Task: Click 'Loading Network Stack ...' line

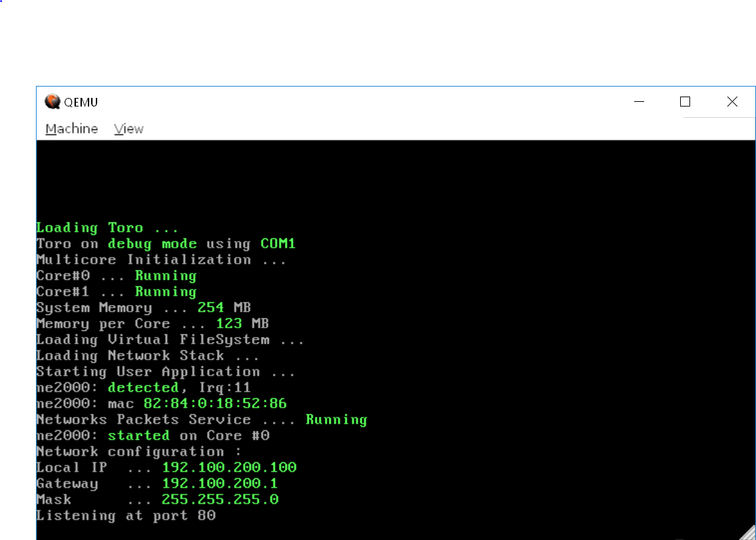Action: click(x=148, y=356)
